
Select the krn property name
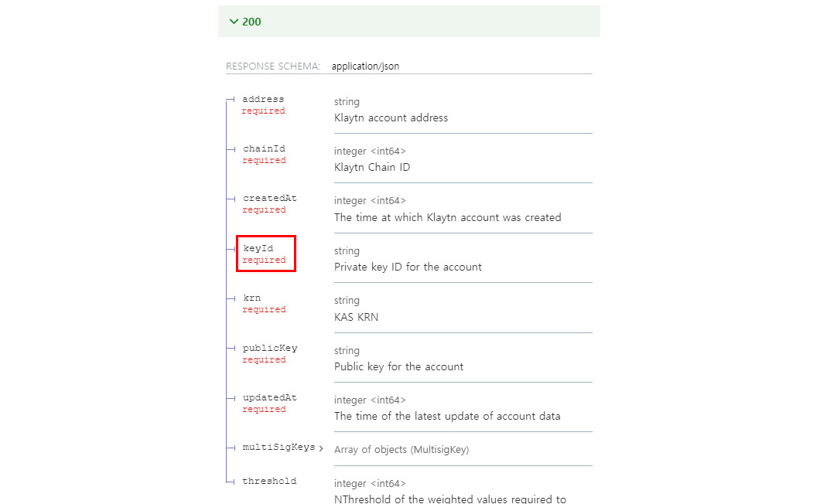pyautogui.click(x=251, y=298)
